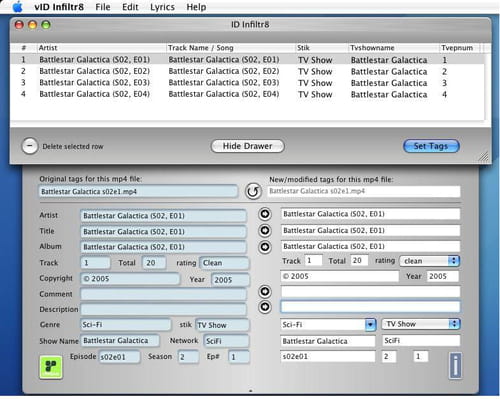
Task: Click the Delete selected row label
Action: [x=73, y=146]
